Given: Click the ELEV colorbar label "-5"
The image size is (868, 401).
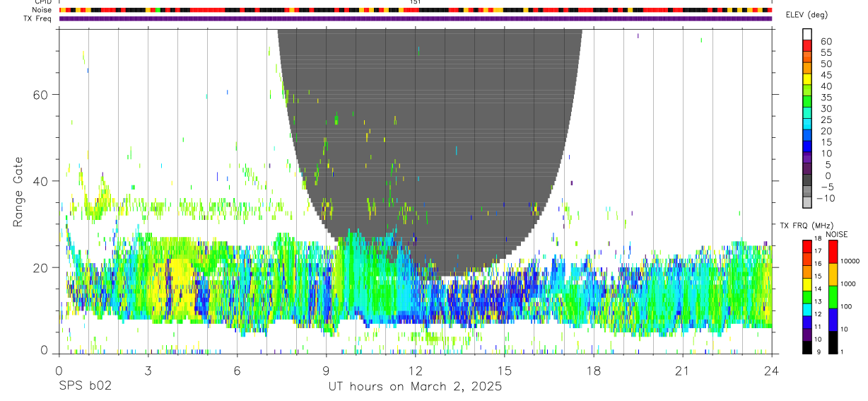Looking at the screenshot, I should click(826, 187).
